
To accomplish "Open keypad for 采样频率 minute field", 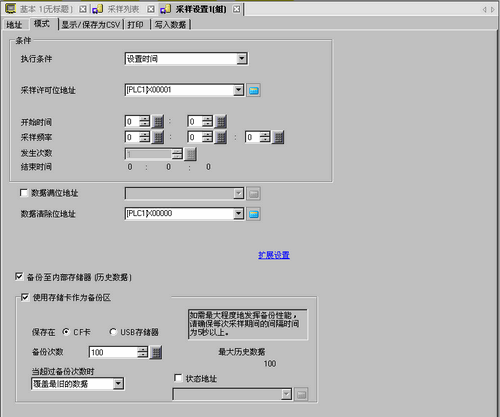I will 221,137.
